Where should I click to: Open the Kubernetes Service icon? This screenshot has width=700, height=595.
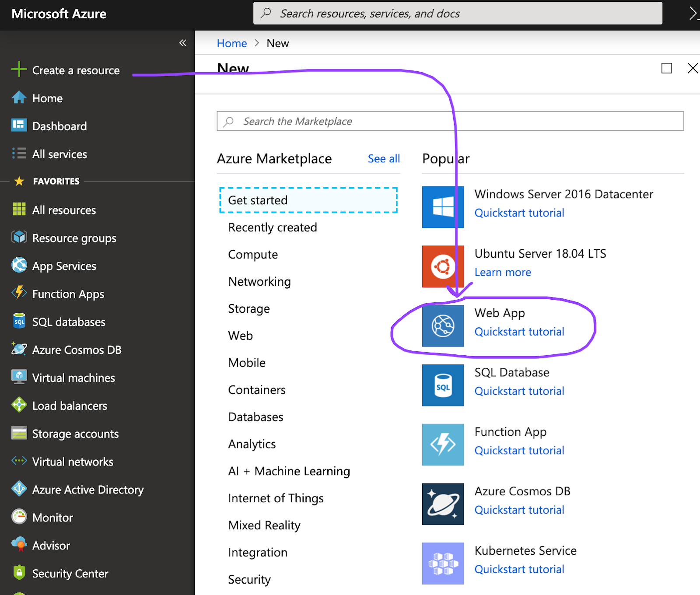pos(443,563)
